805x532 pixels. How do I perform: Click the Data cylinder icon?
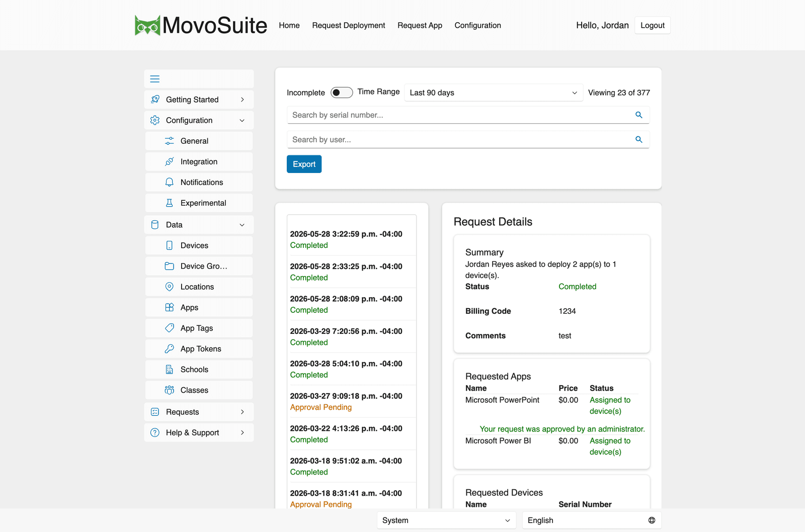(x=155, y=225)
